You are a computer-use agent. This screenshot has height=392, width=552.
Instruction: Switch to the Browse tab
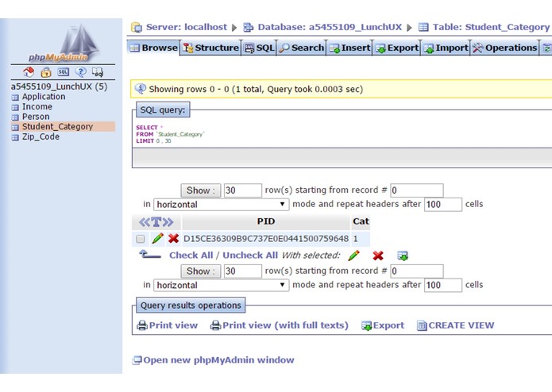pos(153,48)
